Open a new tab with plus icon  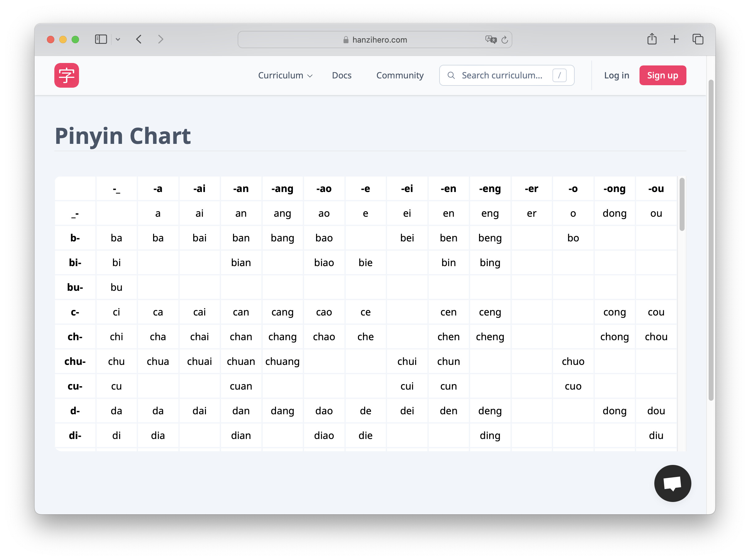[x=674, y=39]
